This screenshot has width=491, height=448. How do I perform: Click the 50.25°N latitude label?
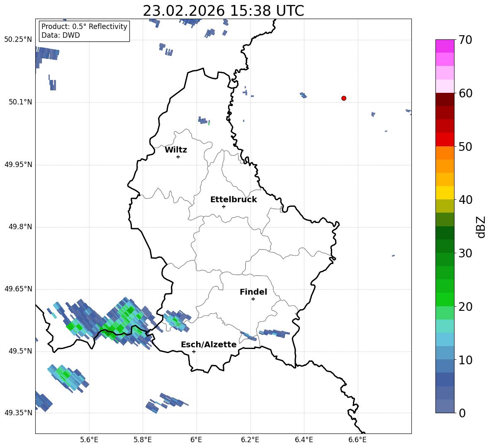click(18, 40)
